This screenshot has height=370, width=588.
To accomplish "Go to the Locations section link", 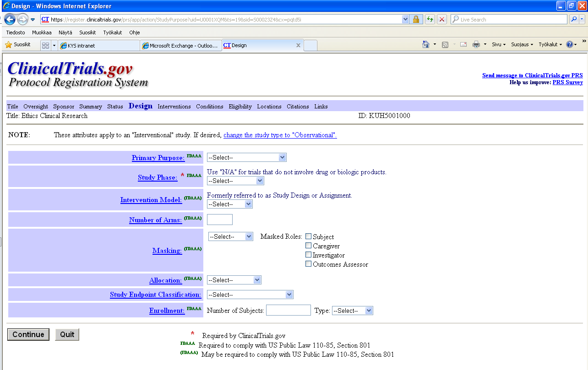I will click(x=269, y=107).
